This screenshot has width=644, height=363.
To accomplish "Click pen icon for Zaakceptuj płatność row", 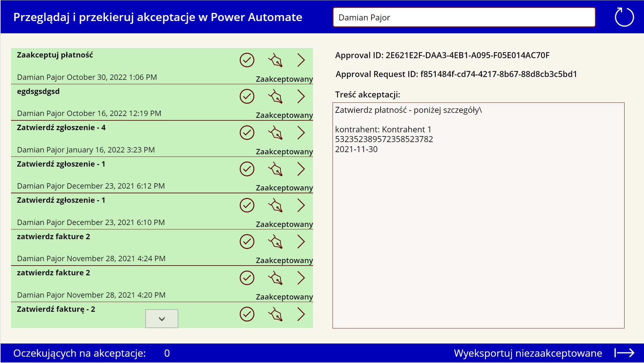I will (275, 60).
